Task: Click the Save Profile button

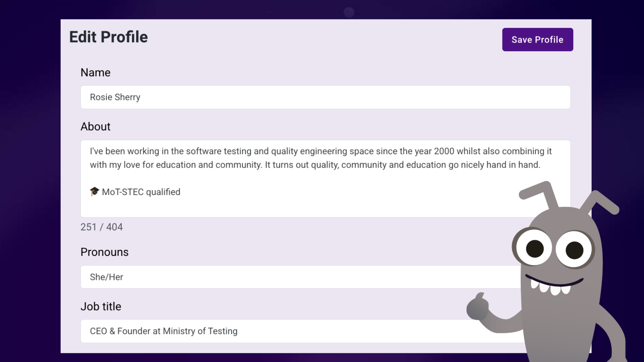Action: point(537,39)
